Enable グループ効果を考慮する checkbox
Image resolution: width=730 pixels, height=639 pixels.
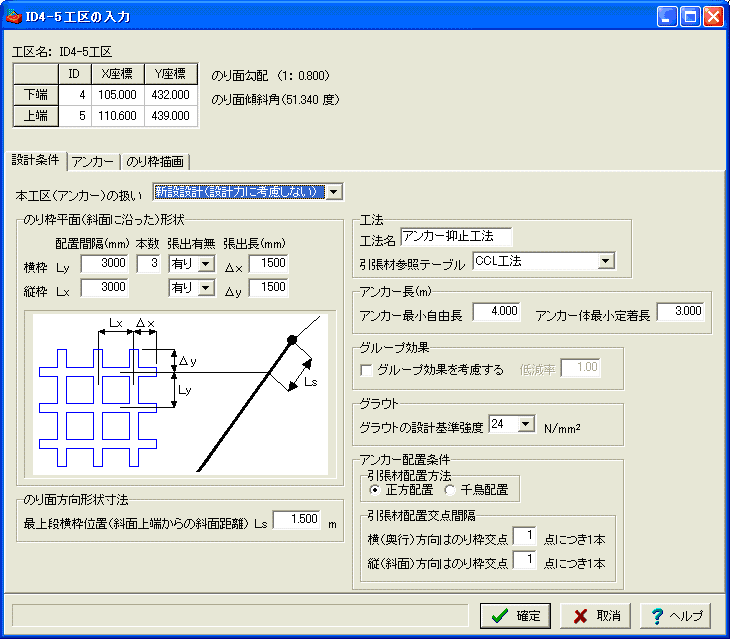point(367,370)
